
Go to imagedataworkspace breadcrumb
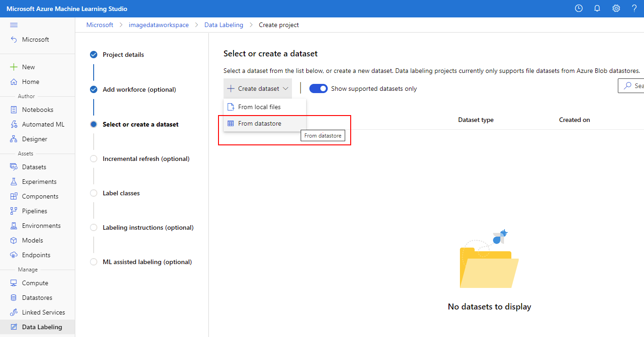[159, 25]
